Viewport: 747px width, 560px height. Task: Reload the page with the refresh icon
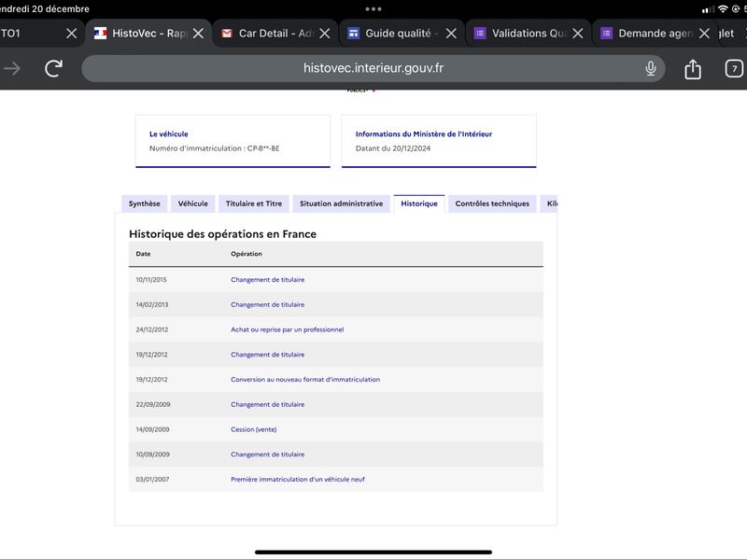click(54, 68)
